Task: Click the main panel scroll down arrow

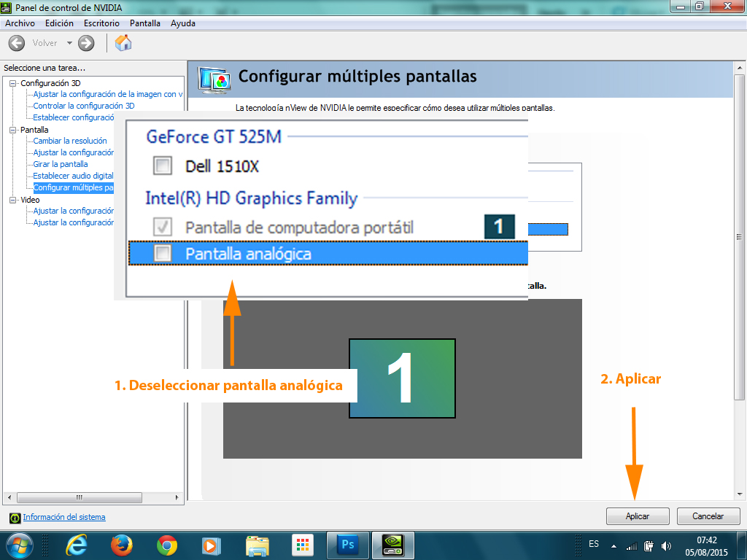Action: pos(739,494)
